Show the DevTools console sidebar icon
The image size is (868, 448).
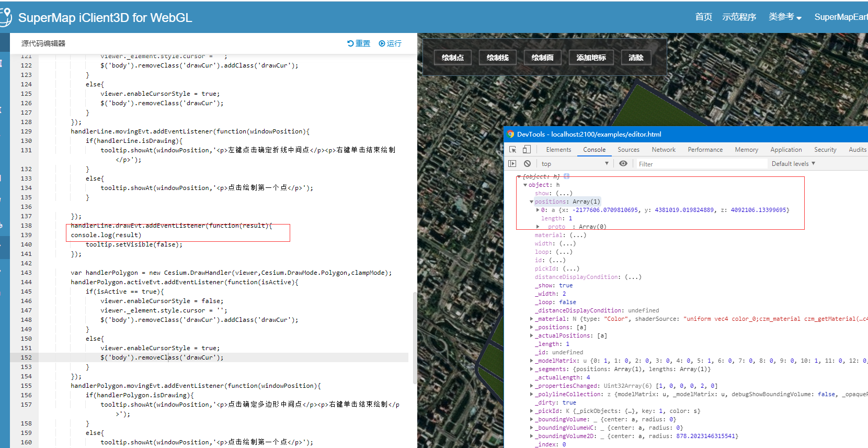click(x=512, y=164)
